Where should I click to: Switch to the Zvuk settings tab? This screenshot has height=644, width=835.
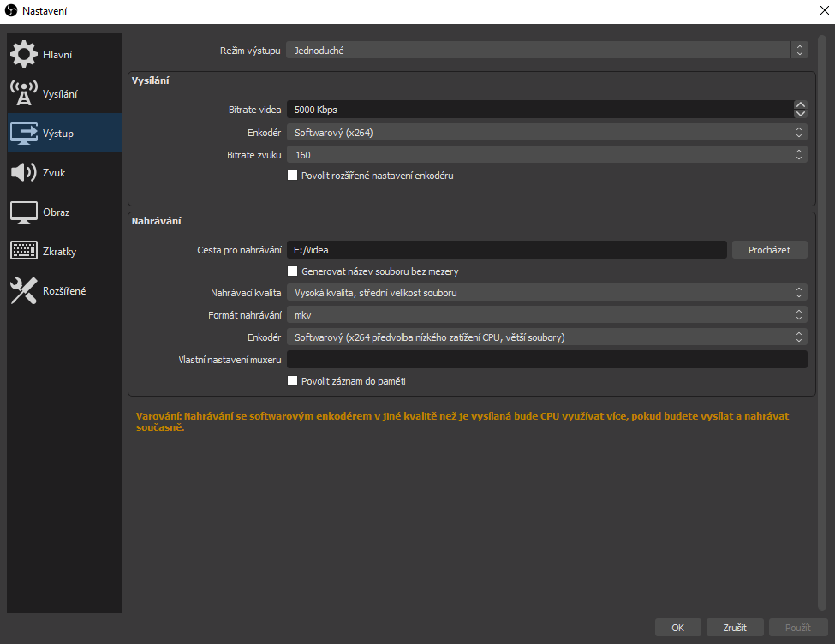click(x=54, y=173)
